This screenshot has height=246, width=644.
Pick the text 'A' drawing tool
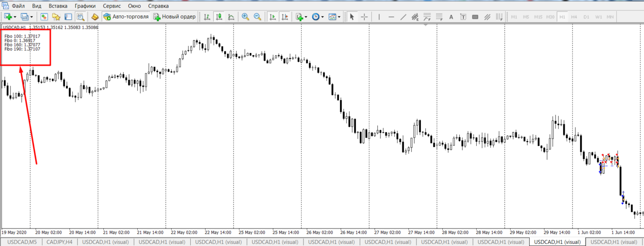tap(451, 16)
